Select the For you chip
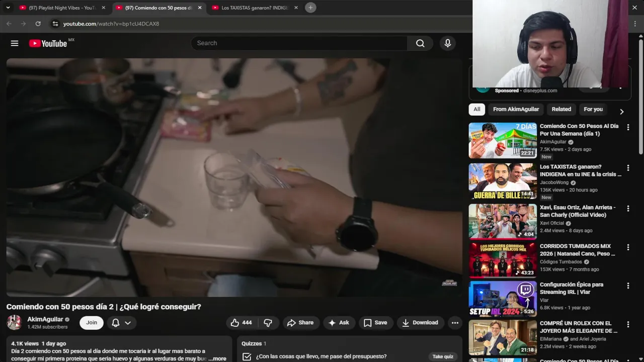644x362 pixels. pos(593,109)
